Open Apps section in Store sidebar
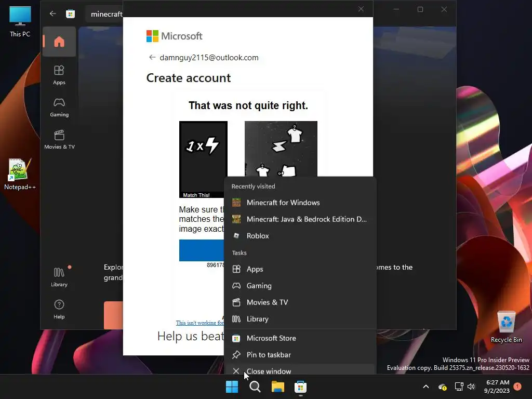The height and width of the screenshot is (399, 532). click(x=59, y=75)
